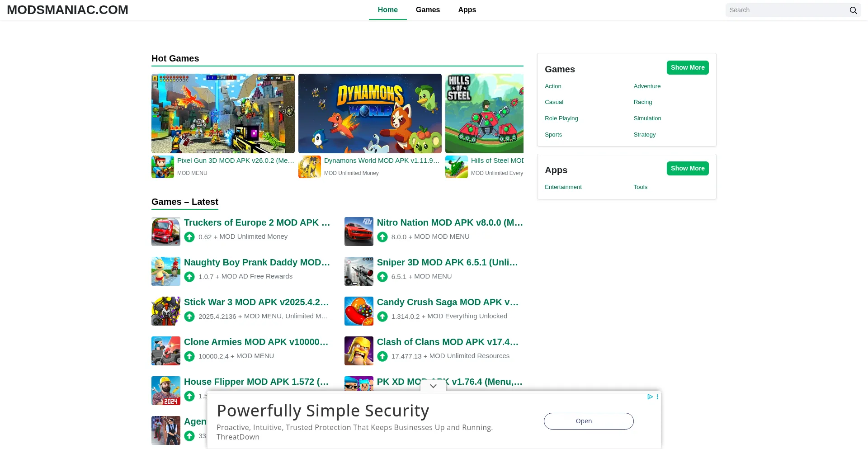Go to the Apps nav tab
This screenshot has width=868, height=449.
[x=467, y=10]
